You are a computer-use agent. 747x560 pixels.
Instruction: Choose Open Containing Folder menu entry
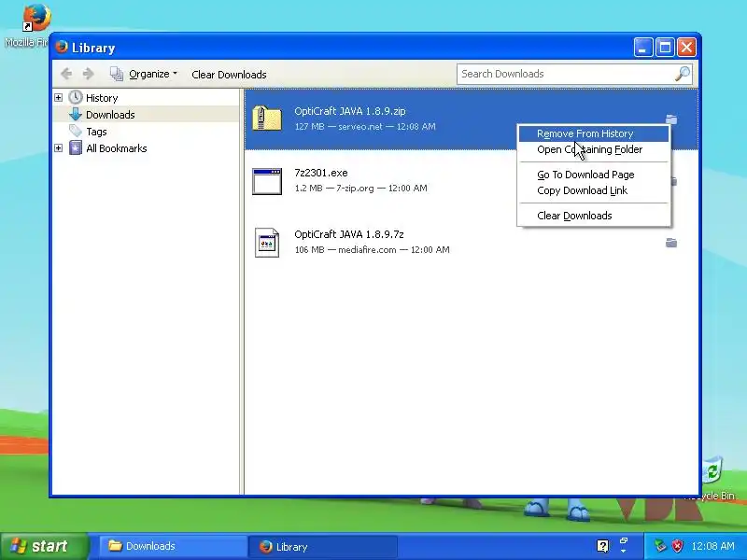pyautogui.click(x=594, y=149)
